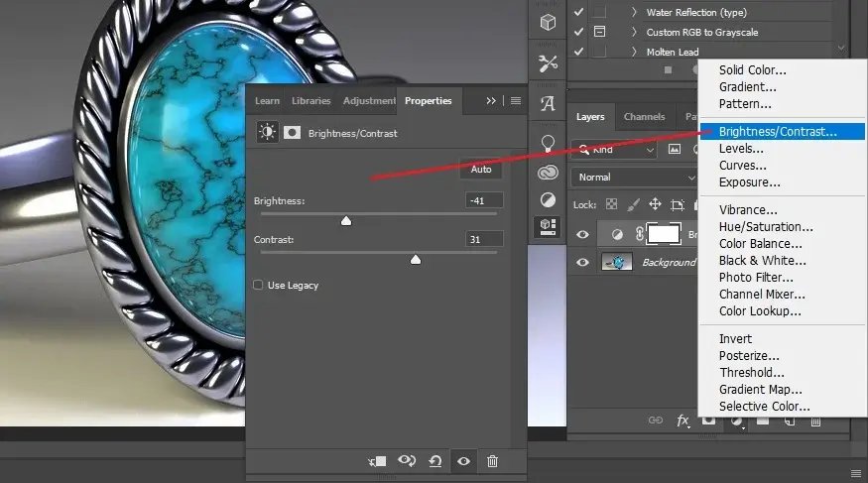Click Lock image pixels brush icon

(633, 204)
